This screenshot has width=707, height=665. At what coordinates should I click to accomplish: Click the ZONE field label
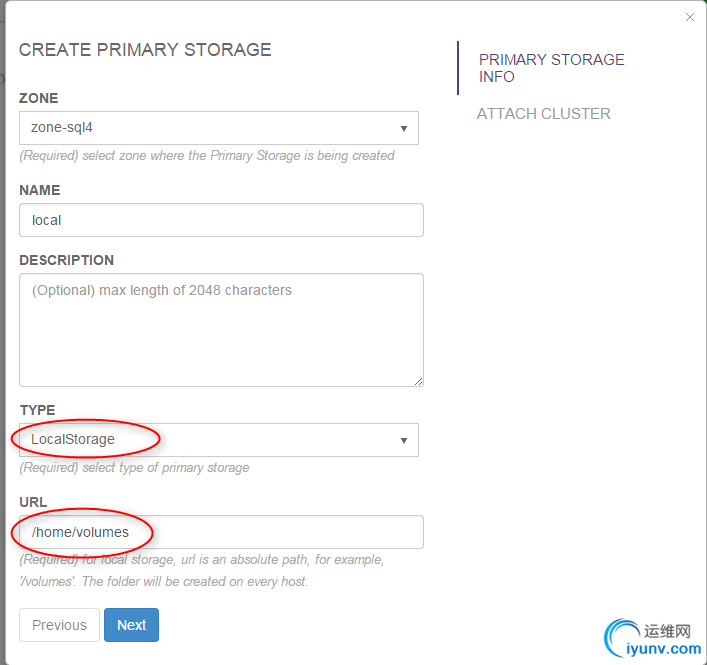[x=39, y=98]
